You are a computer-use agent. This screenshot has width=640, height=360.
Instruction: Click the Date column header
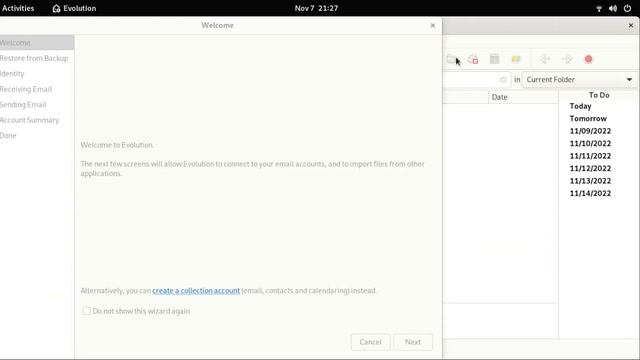pyautogui.click(x=523, y=97)
